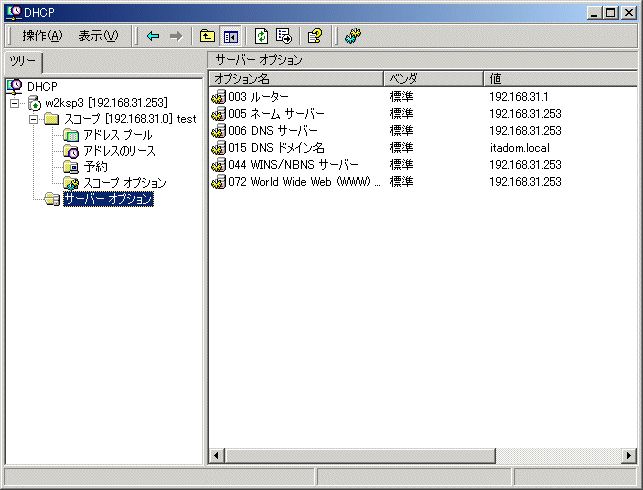
Task: Click the configure options gear toolbar icon
Action: 353,36
